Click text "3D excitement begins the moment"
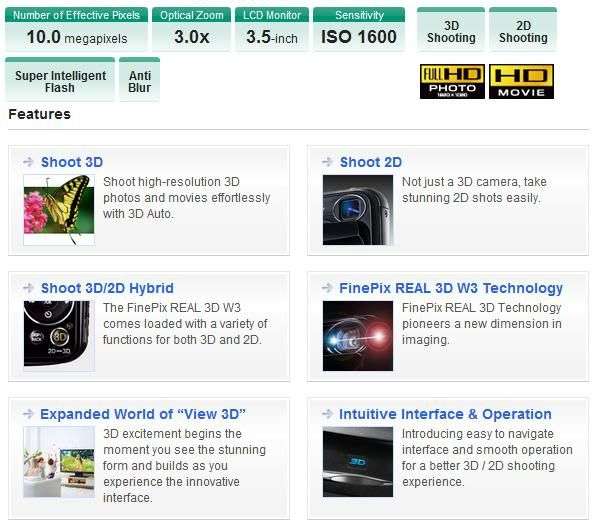 click(172, 442)
